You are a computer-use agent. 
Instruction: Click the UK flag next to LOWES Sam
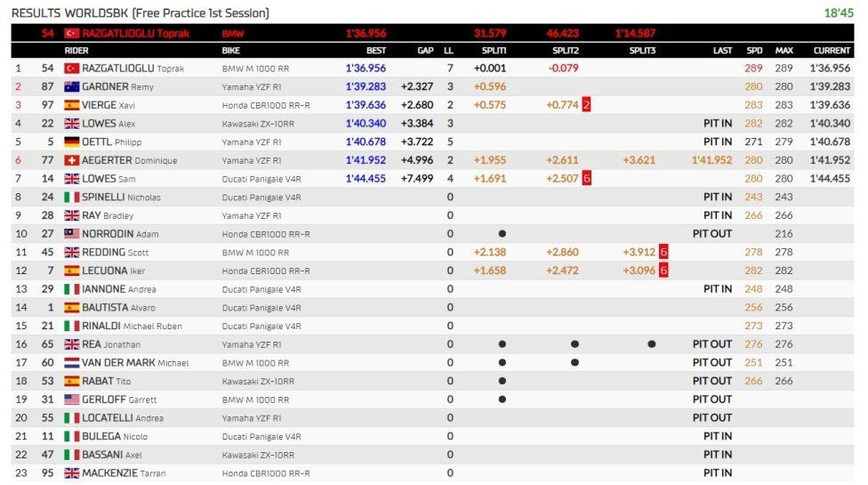click(71, 179)
